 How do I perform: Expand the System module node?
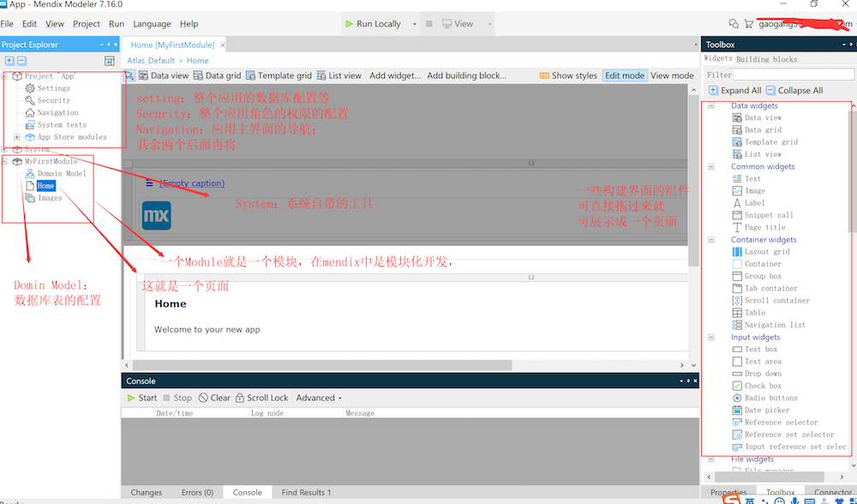coord(5,148)
